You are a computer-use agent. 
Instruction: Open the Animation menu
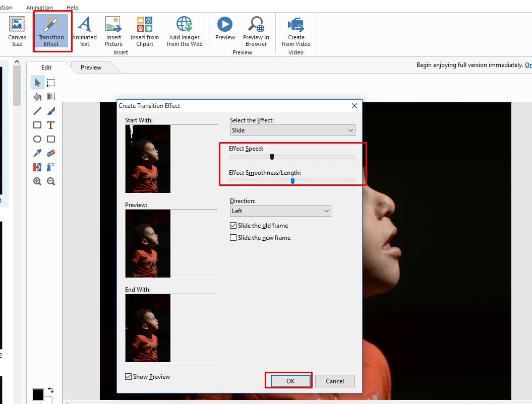coord(39,8)
